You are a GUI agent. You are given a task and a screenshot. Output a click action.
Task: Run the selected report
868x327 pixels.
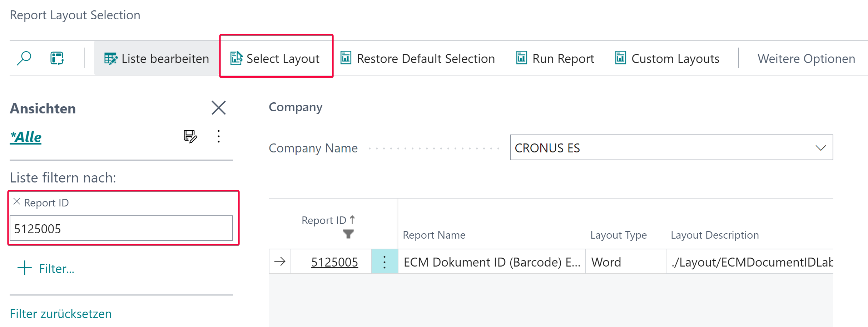[555, 58]
